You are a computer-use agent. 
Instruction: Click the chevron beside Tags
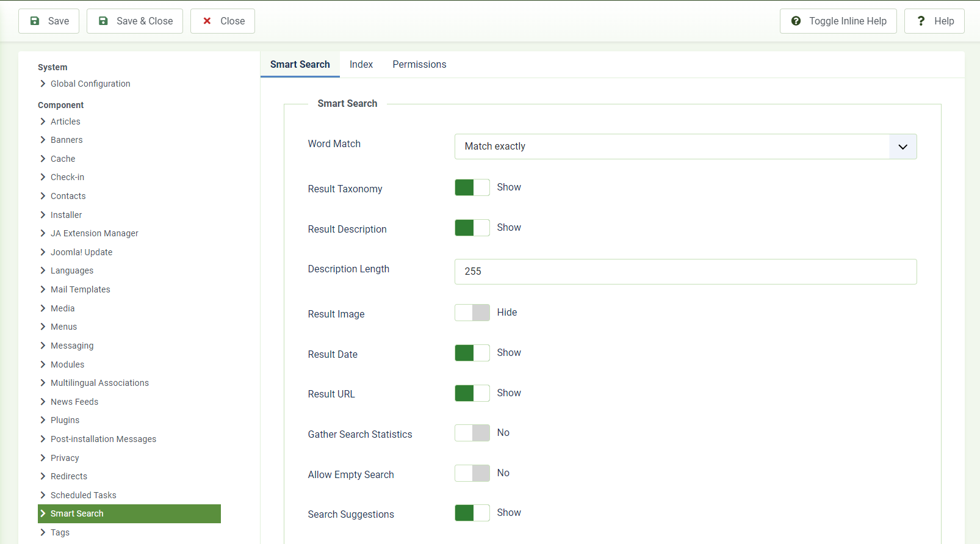(x=43, y=532)
